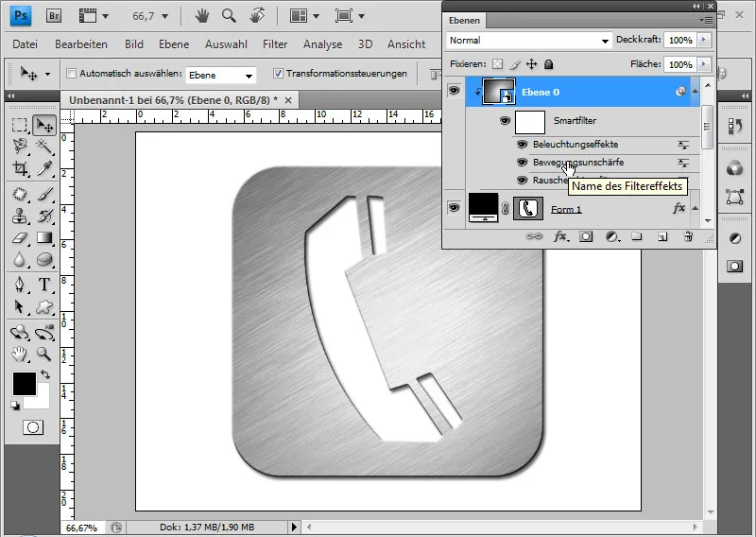Open the Bearbeiten menu
Image resolution: width=756 pixels, height=537 pixels.
[81, 44]
